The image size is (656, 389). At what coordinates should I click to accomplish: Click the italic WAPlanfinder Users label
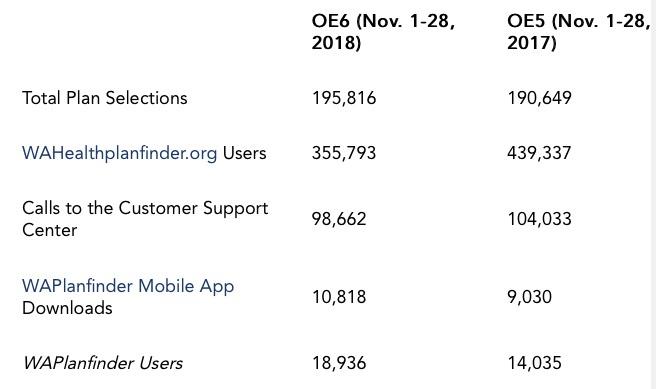pos(103,363)
